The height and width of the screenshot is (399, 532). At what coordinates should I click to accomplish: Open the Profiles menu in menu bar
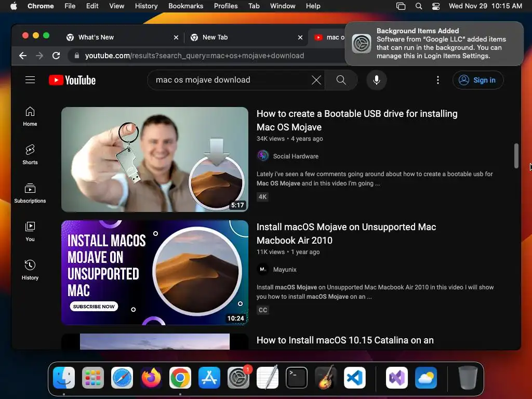(225, 6)
